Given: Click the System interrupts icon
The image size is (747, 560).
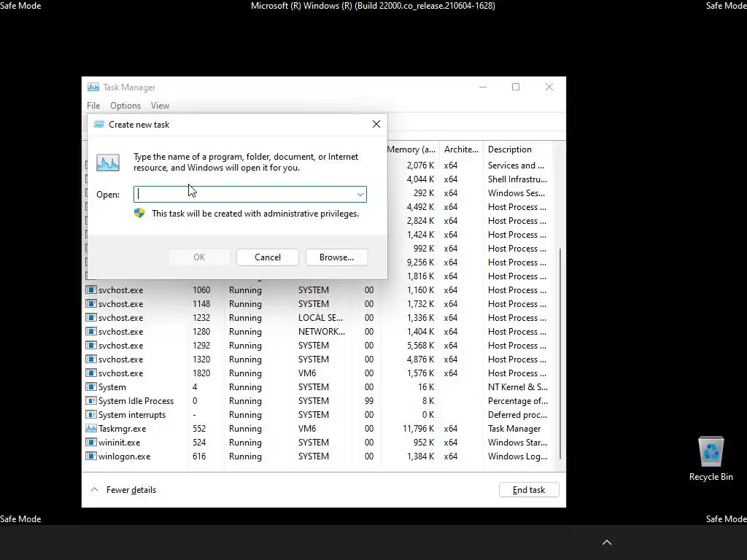Looking at the screenshot, I should (x=91, y=414).
